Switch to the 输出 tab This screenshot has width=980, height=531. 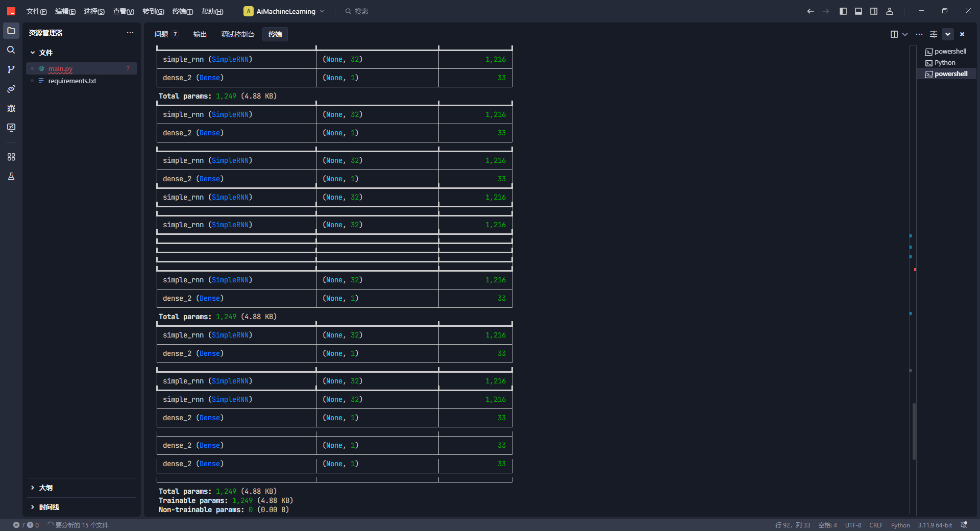pos(200,34)
